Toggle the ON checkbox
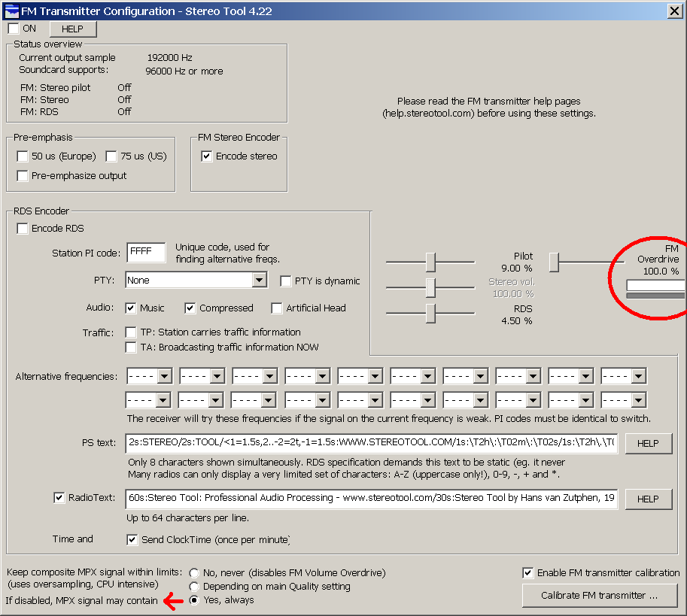 click(x=14, y=29)
